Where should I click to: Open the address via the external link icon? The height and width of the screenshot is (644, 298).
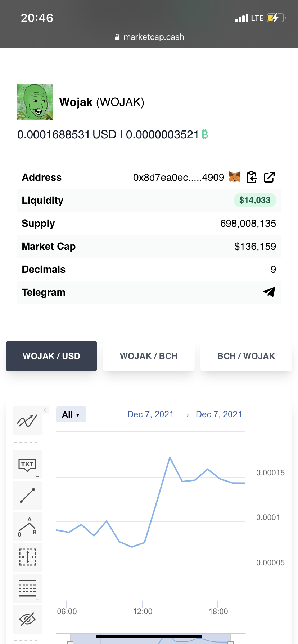tap(269, 177)
